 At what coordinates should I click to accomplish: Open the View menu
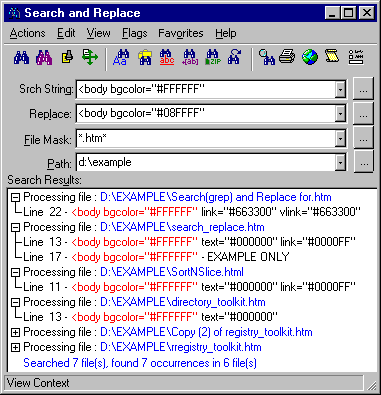click(98, 33)
